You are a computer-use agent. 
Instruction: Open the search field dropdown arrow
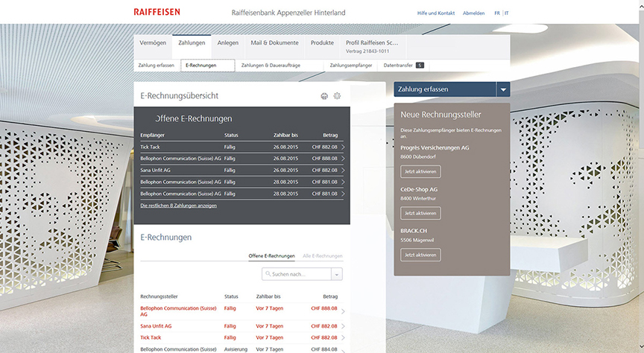point(337,275)
